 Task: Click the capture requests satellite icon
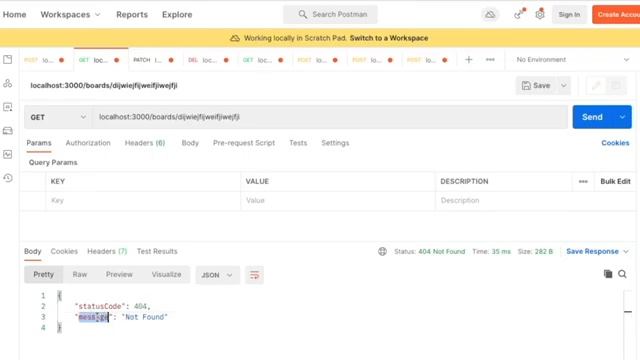519,14
